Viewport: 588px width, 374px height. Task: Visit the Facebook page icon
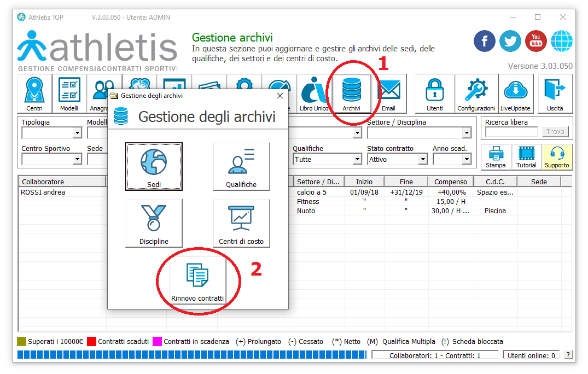[485, 41]
